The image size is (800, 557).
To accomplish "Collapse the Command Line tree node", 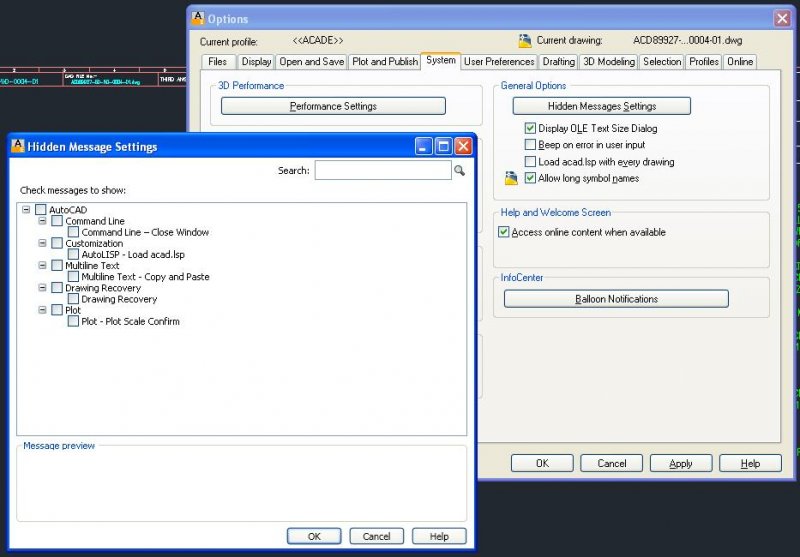I will pyautogui.click(x=42, y=221).
